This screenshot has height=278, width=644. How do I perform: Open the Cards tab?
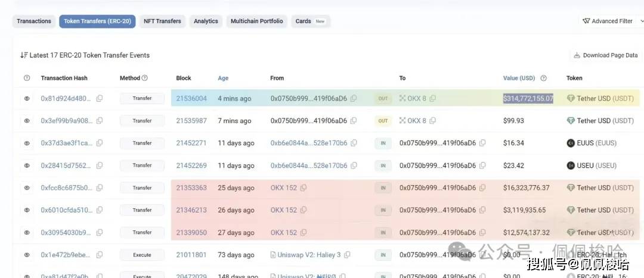(311, 21)
